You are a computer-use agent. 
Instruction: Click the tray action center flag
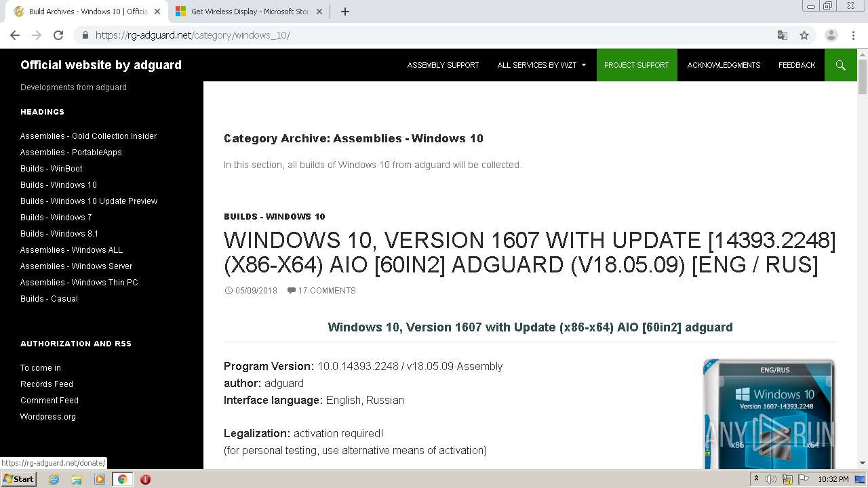(802, 479)
